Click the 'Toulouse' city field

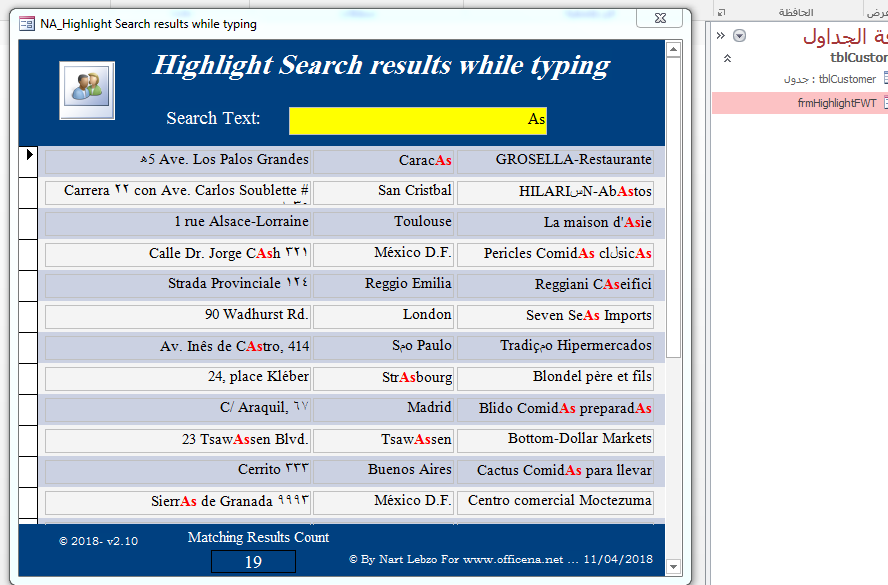[383, 223]
